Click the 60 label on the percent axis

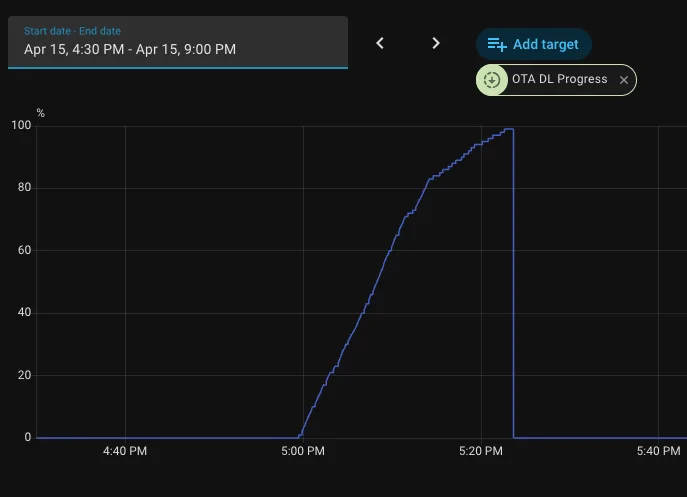click(x=25, y=250)
